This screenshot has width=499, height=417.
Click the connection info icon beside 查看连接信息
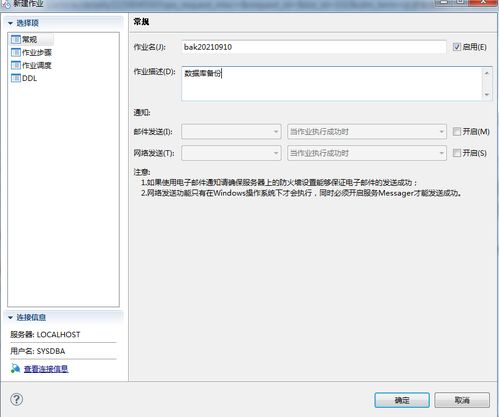(x=15, y=368)
